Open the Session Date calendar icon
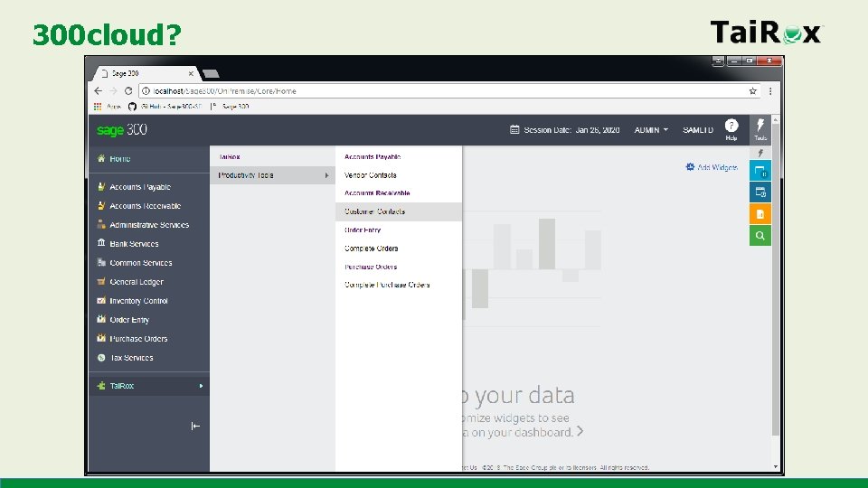Screen dimensions: 868x488 point(514,129)
